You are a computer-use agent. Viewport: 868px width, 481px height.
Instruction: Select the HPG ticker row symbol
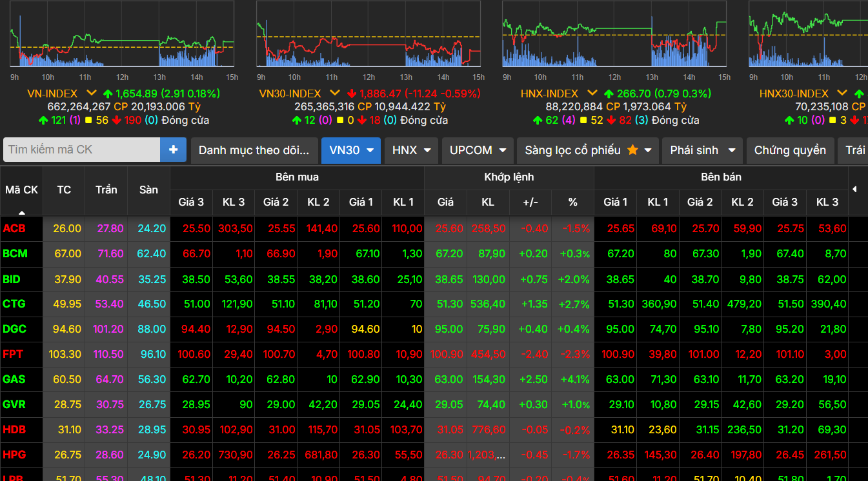(x=14, y=455)
